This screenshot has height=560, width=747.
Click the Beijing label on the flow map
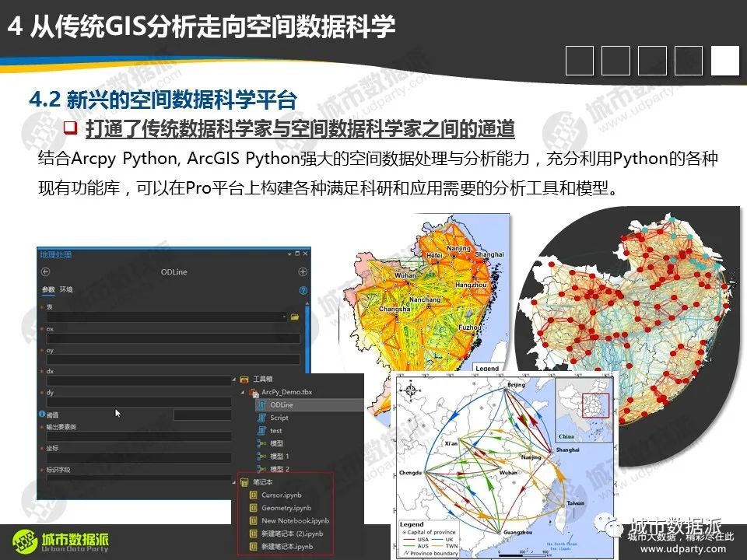coord(516,384)
